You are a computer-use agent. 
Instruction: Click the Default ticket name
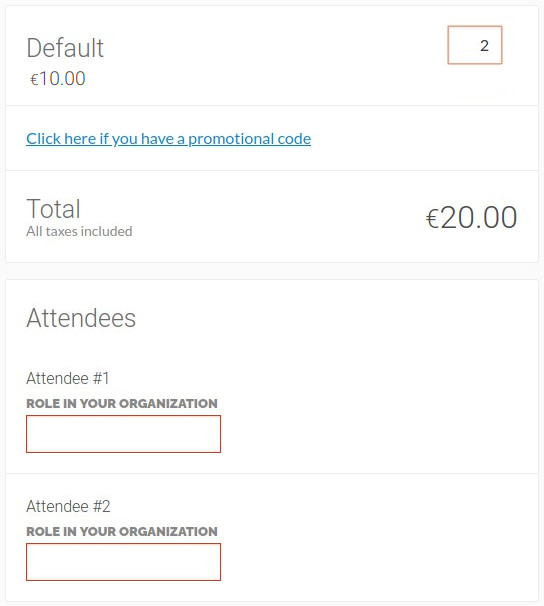coord(65,48)
